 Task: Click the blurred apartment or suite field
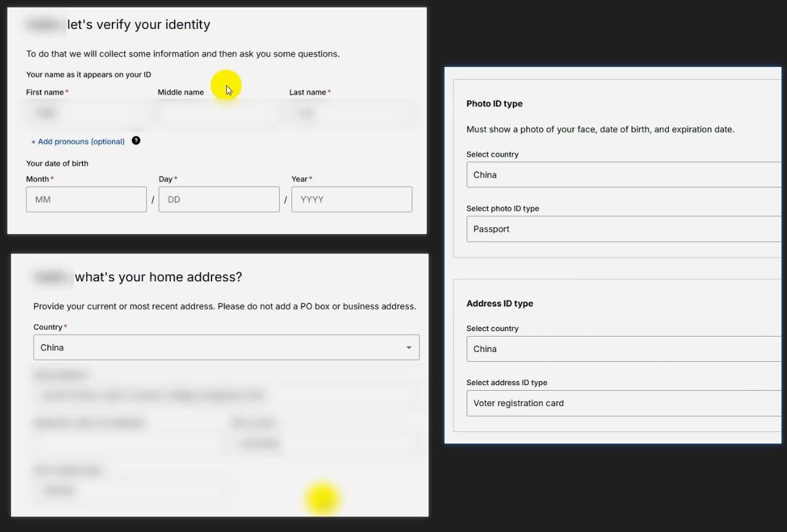[x=127, y=443]
